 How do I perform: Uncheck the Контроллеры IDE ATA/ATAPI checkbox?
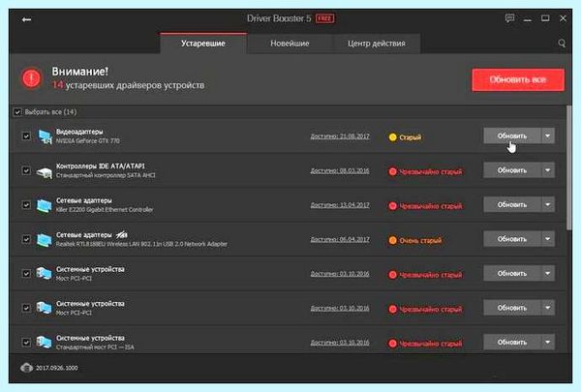(26, 170)
